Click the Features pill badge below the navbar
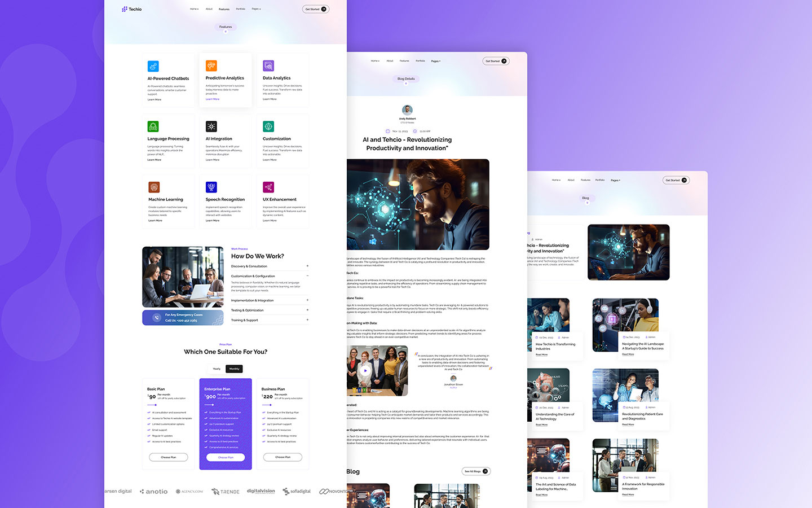 [225, 27]
